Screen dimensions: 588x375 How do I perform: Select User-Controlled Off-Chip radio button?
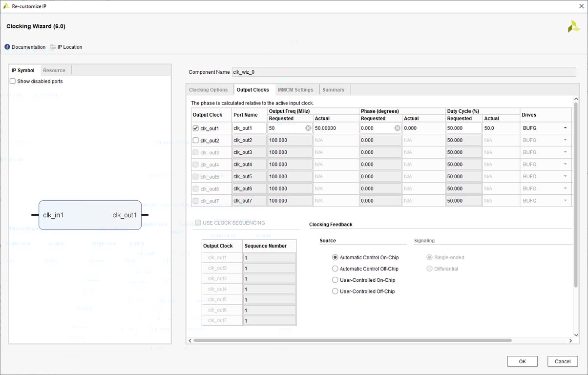pyautogui.click(x=335, y=291)
